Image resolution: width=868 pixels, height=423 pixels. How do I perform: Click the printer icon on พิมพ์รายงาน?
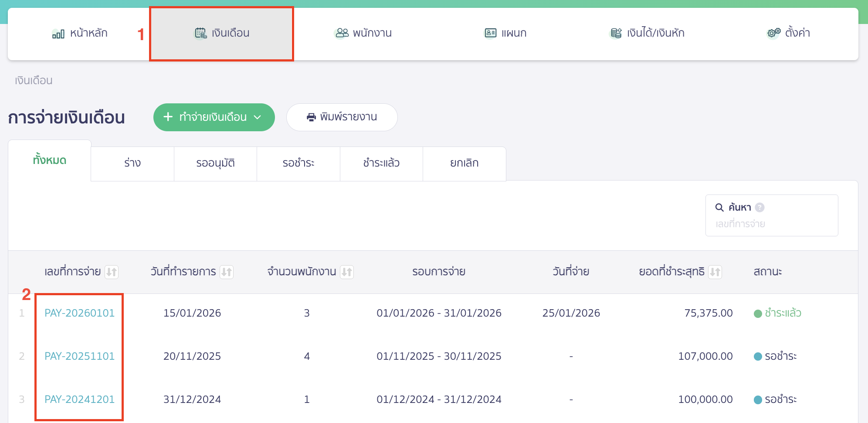(310, 117)
